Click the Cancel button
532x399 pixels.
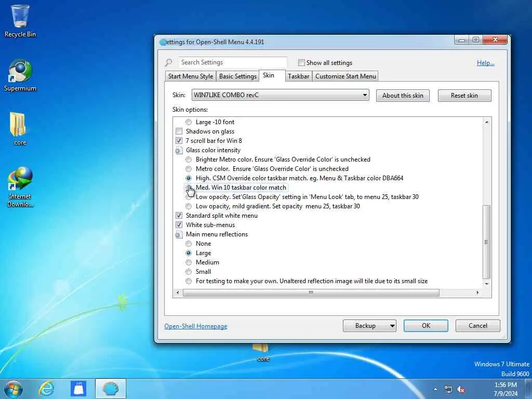pyautogui.click(x=478, y=326)
